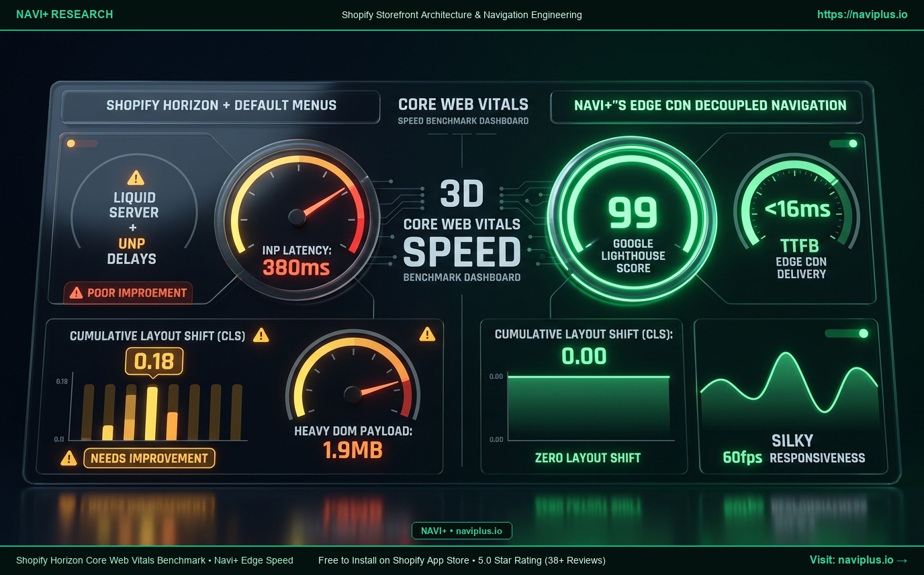Click the green Zero Layout Shift area chart
This screenshot has height=575, width=924.
click(589, 408)
